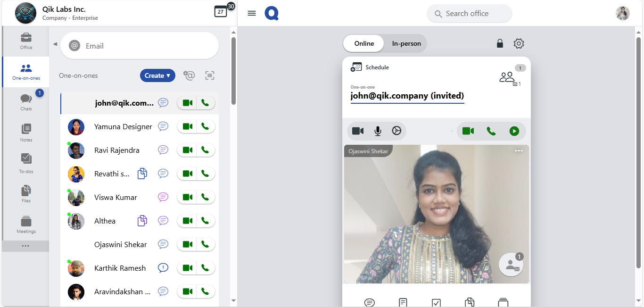Expand more sidebar items with ellipsis
Screen dimensions: 644x307
click(x=25, y=246)
